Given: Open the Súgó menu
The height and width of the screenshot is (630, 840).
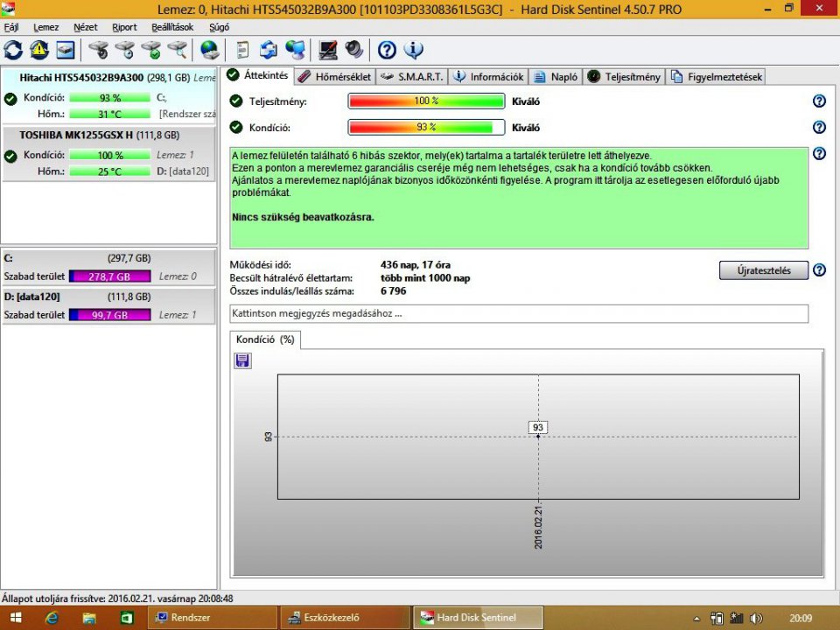Looking at the screenshot, I should point(219,27).
